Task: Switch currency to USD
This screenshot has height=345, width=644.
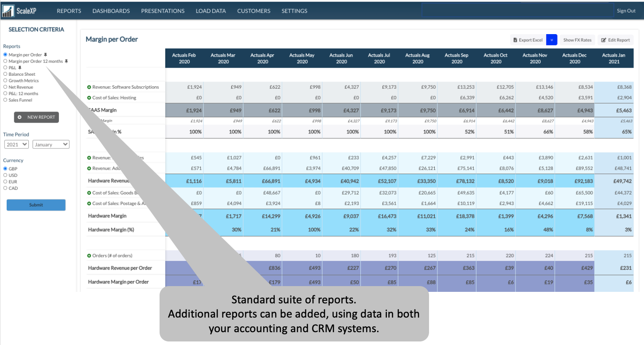Action: point(5,175)
